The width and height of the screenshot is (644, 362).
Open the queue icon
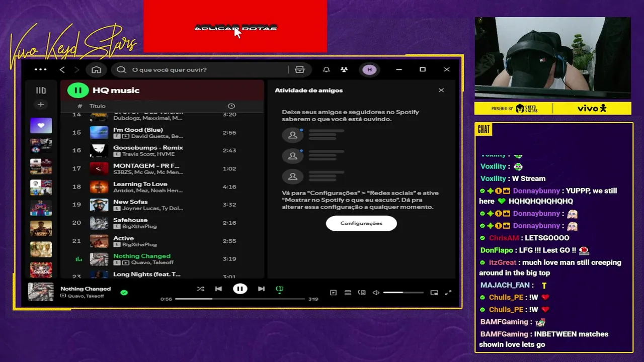[x=348, y=293]
